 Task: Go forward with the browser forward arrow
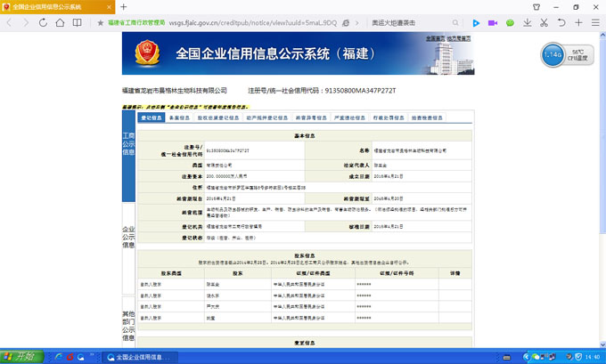tap(26, 23)
